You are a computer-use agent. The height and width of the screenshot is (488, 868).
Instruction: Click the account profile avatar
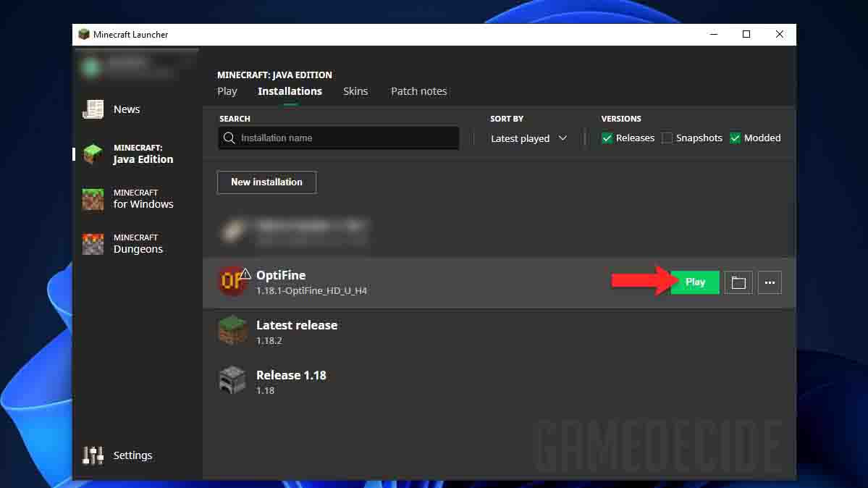tap(91, 67)
